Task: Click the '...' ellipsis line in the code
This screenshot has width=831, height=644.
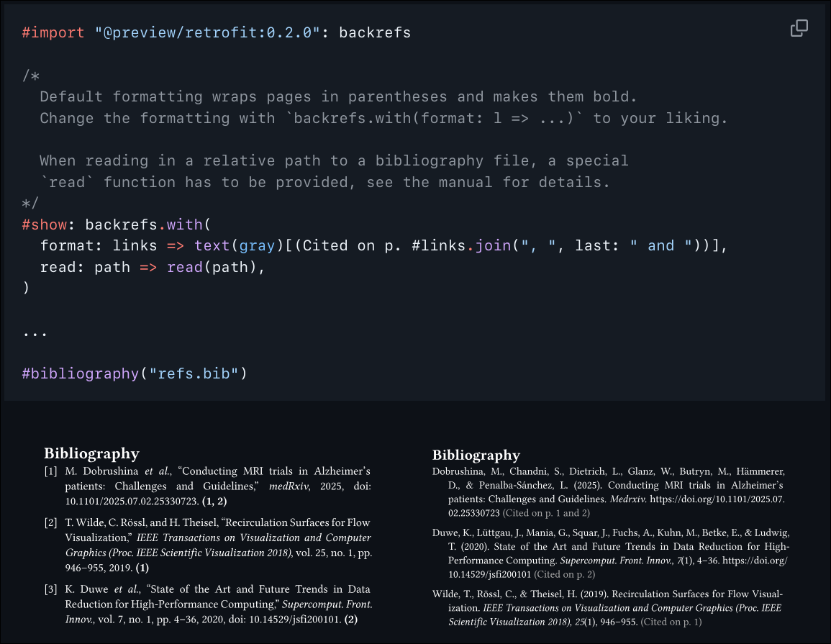Action: click(x=35, y=333)
